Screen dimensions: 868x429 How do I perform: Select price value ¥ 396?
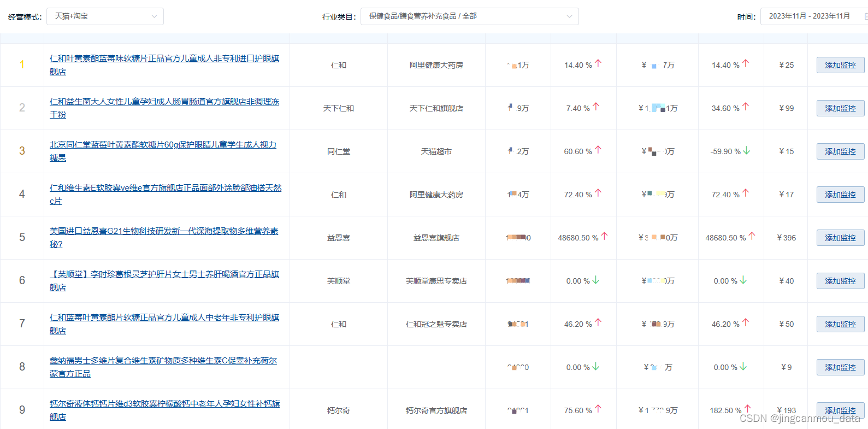787,238
